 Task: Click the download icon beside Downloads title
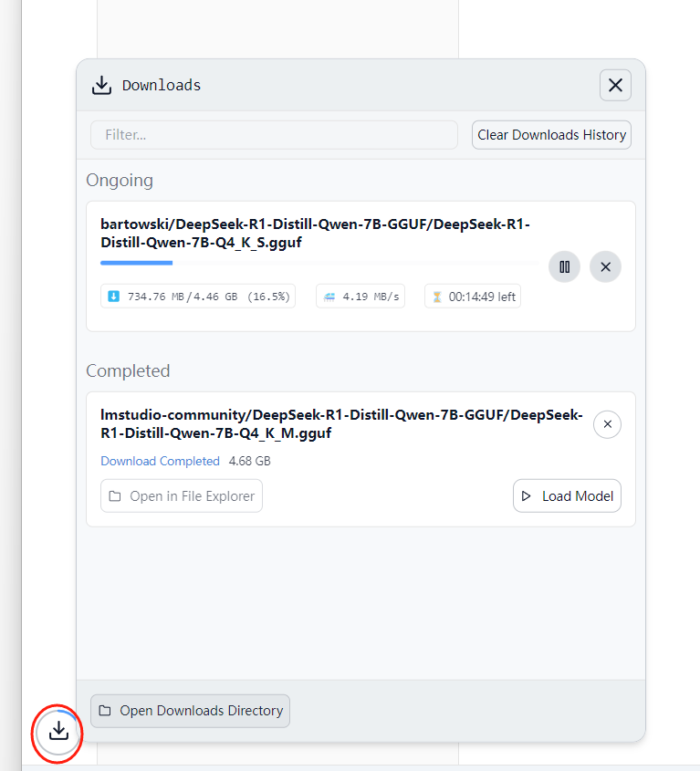102,86
